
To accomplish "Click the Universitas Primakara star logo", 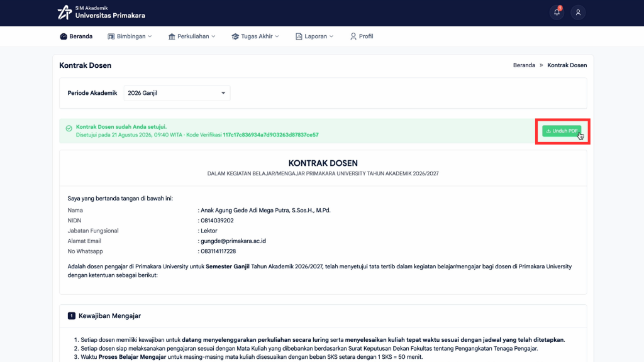I will tap(65, 13).
